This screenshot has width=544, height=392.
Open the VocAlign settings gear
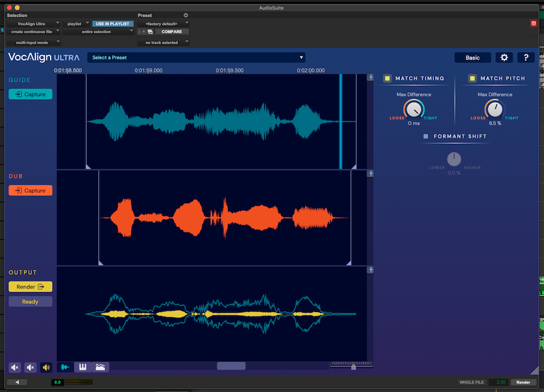coord(504,57)
